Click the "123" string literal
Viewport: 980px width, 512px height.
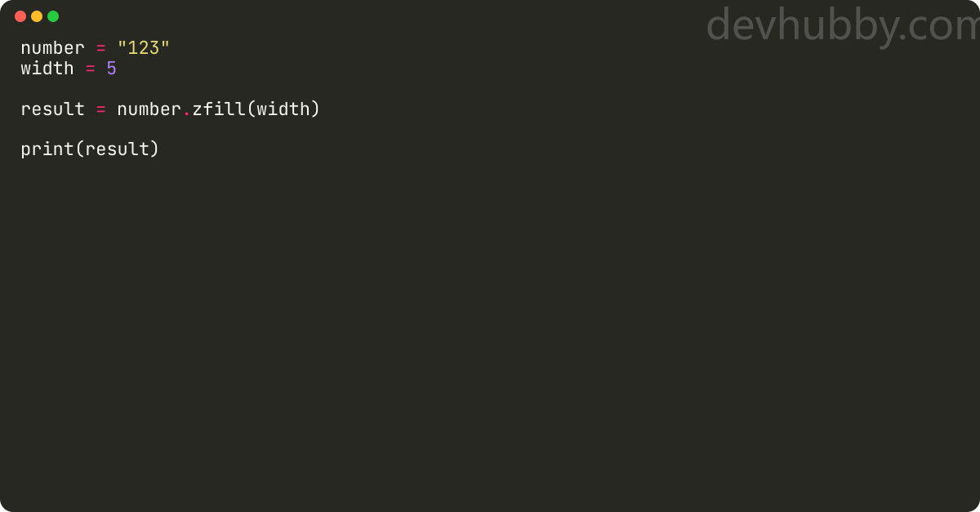click(x=144, y=48)
